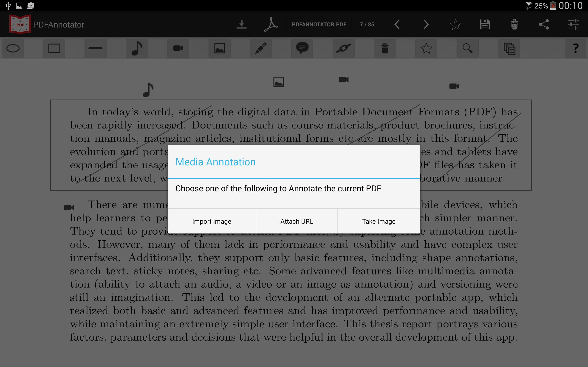The height and width of the screenshot is (367, 588).
Task: Select the ellipse annotation tool
Action: 13,48
